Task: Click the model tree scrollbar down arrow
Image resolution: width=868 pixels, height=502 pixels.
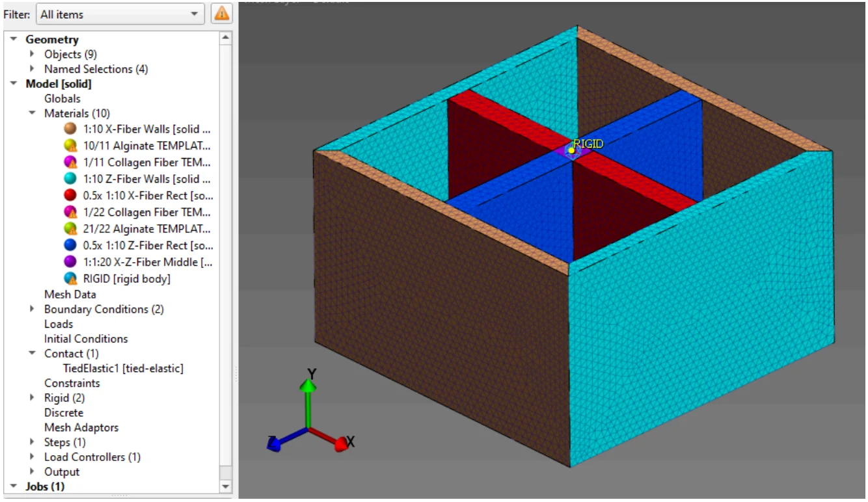Action: pos(225,486)
